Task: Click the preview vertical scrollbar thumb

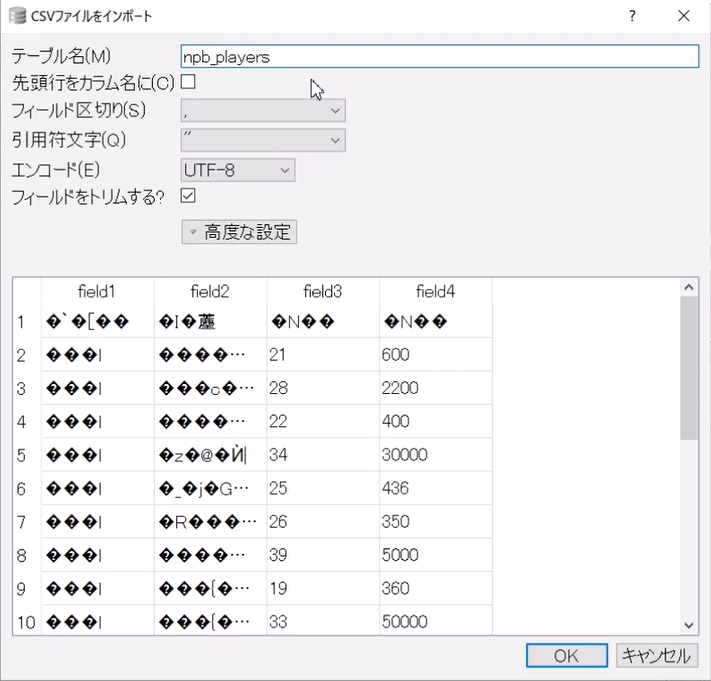Action: (x=689, y=368)
